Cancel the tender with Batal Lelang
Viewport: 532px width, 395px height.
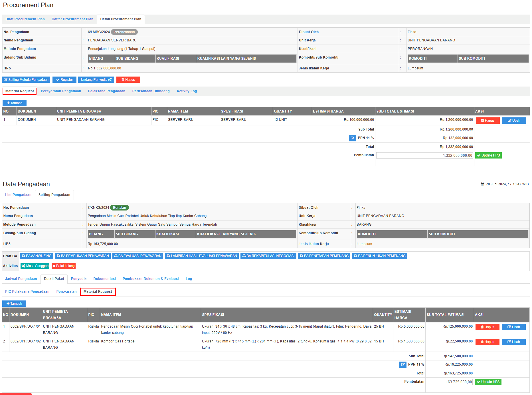pyautogui.click(x=63, y=266)
